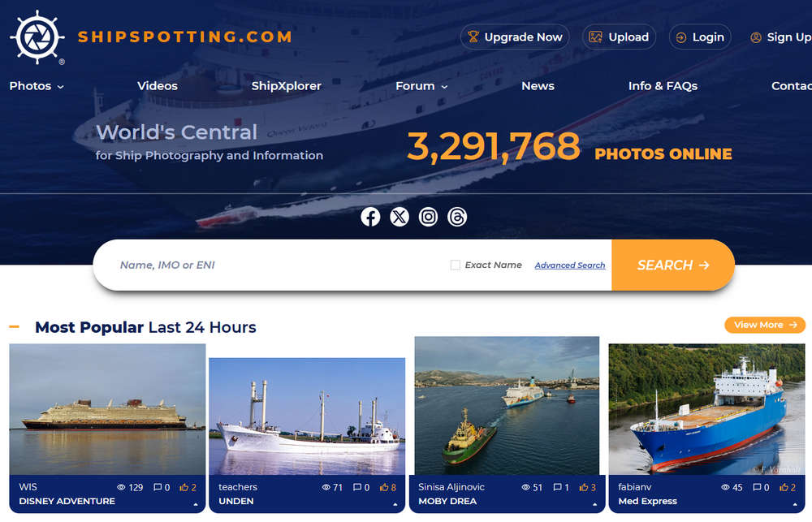Open the Videos menu item
Screen dimensions: 812x522
[158, 86]
